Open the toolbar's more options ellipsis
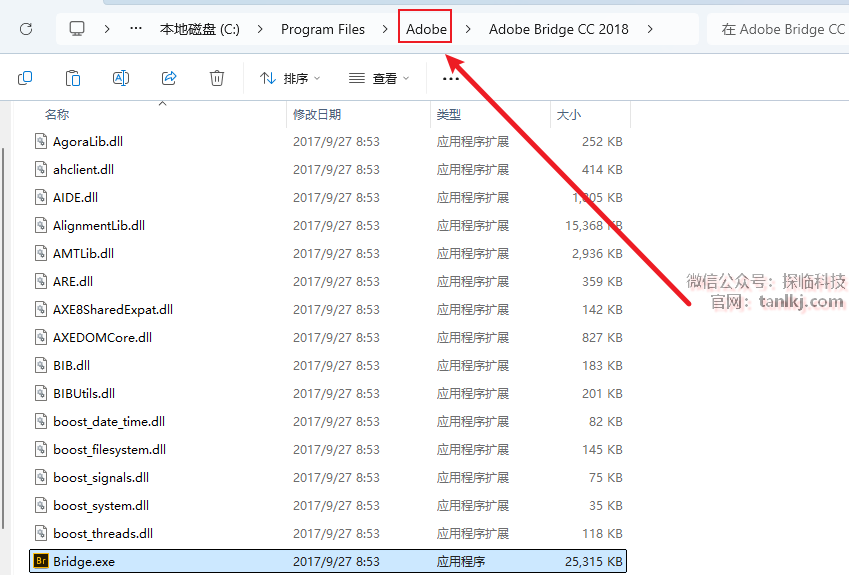The image size is (849, 575). (x=450, y=79)
